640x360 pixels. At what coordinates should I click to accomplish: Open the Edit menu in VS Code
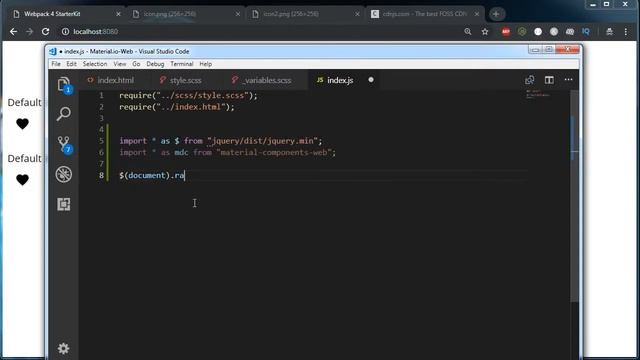pos(71,64)
